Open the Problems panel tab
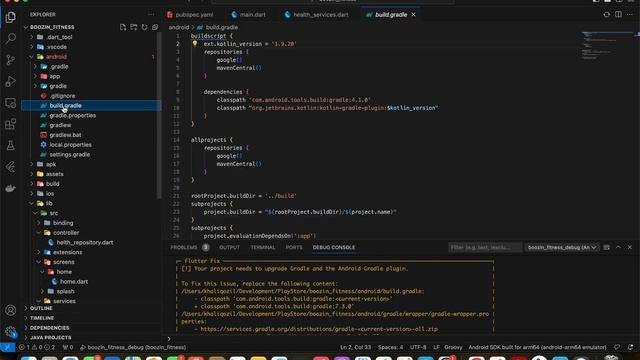640x360 pixels. [190, 247]
